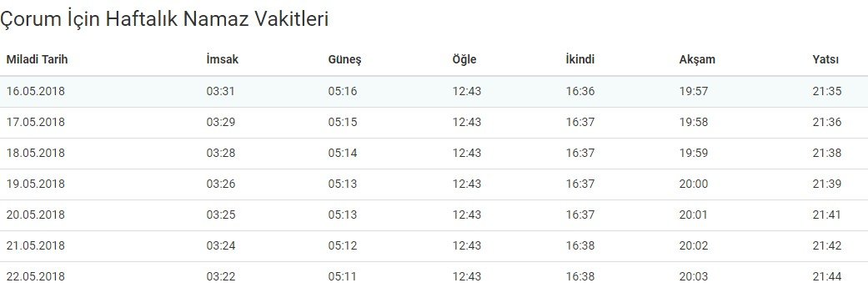Select the 05:11 Güneş time
The width and height of the screenshot is (868, 303).
point(342,276)
